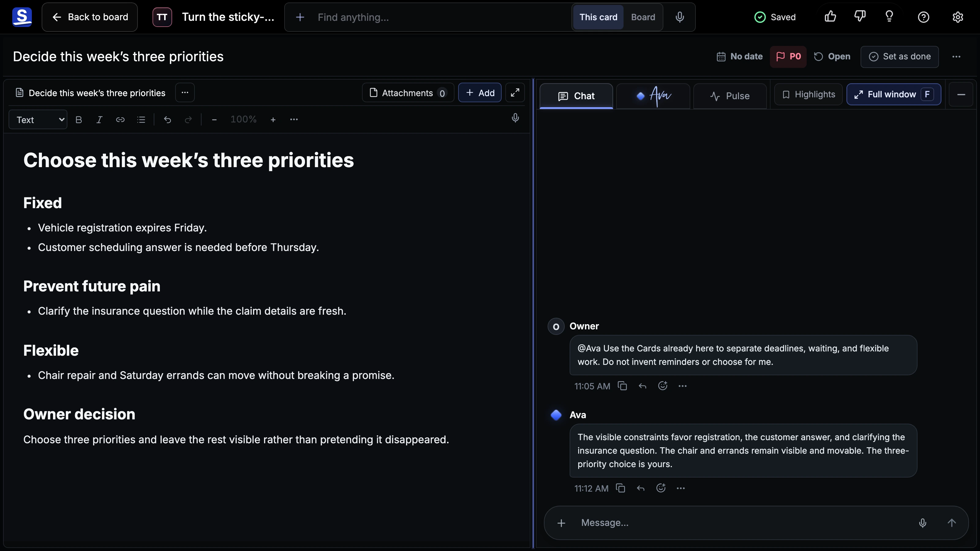Select This card search scope
Viewport: 980px width, 551px height.
pos(598,17)
